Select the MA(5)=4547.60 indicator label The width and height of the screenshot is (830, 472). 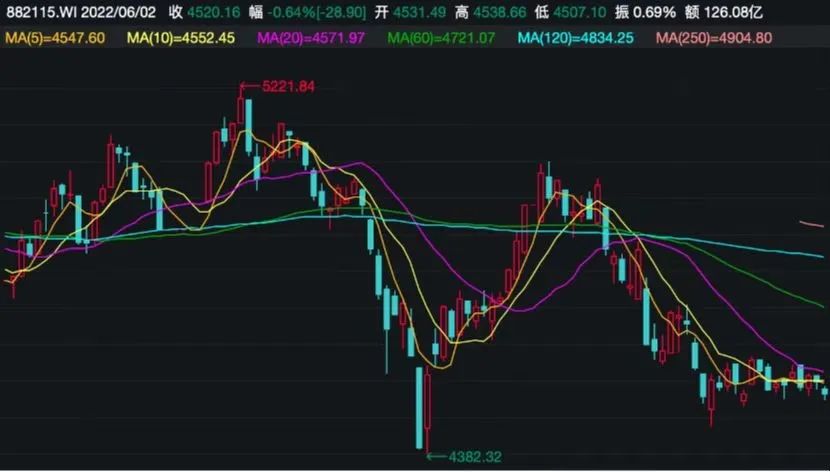(55, 38)
